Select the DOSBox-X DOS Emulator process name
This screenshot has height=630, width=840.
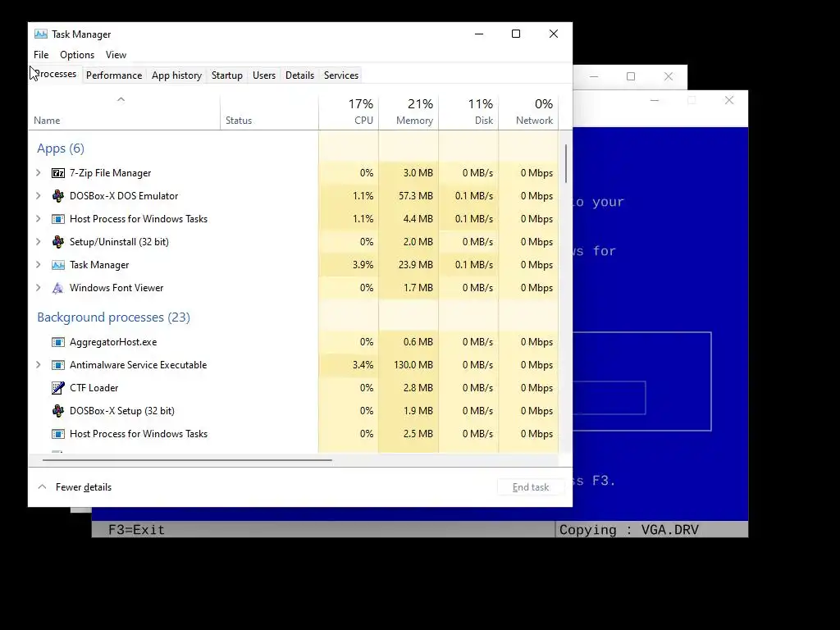pos(124,196)
